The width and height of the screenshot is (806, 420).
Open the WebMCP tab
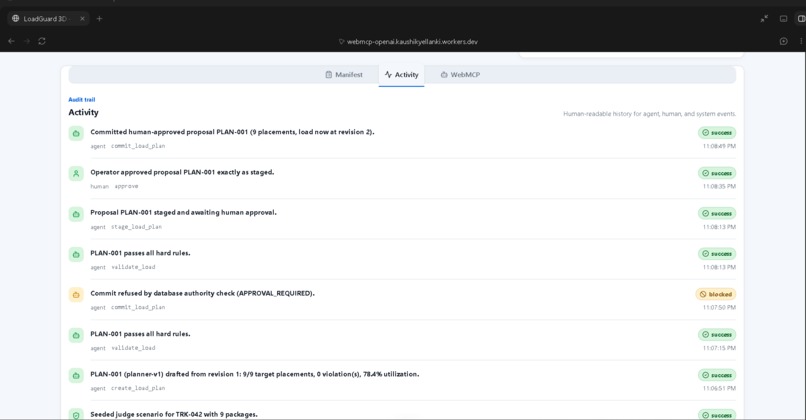460,75
